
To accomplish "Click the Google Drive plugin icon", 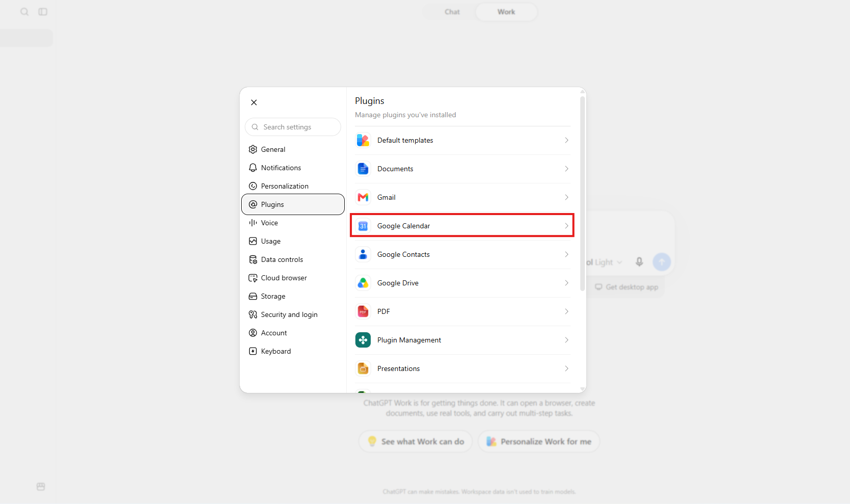I will pyautogui.click(x=363, y=283).
